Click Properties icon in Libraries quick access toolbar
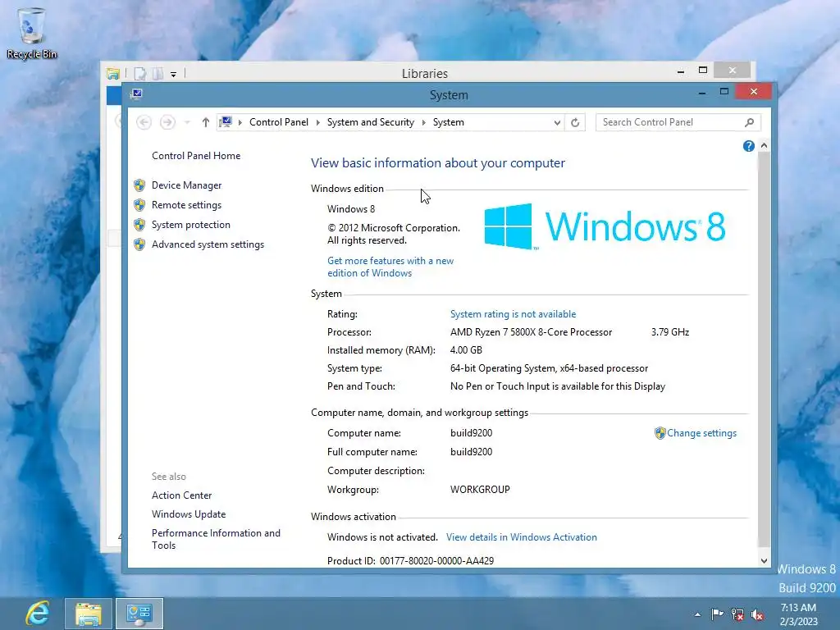Screen dimensions: 840x630 coord(139,73)
